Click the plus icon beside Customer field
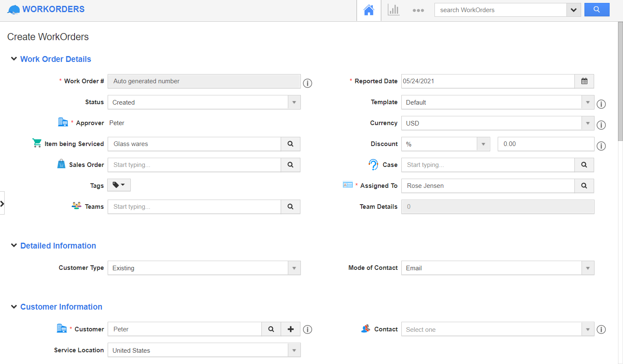The image size is (623, 364). pyautogui.click(x=290, y=329)
